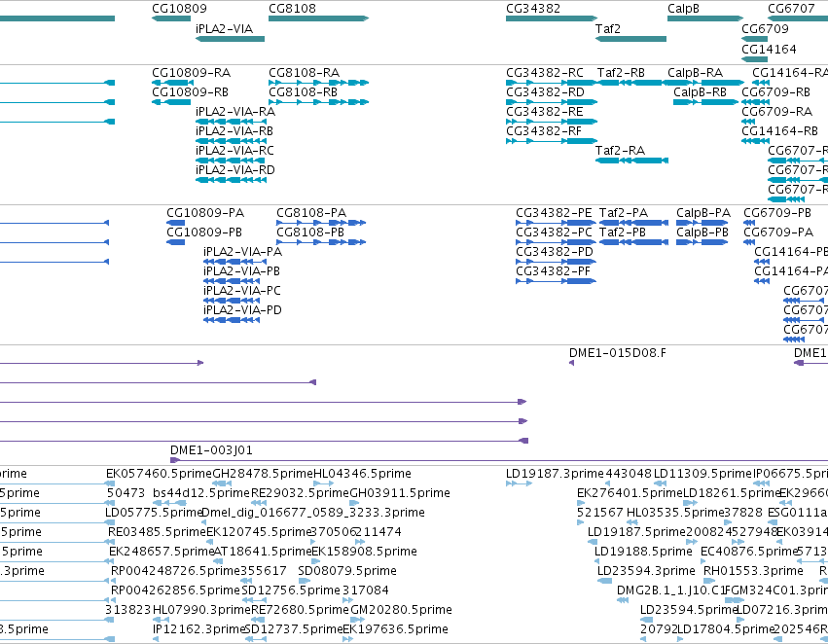This screenshot has width=828, height=644.
Task: Select protein CalpB-PA
Action: click(702, 224)
